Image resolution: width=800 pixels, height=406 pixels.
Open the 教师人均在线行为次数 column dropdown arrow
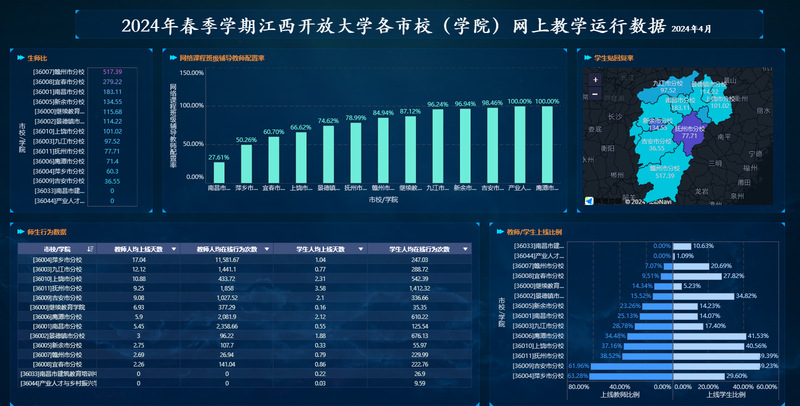click(x=267, y=249)
